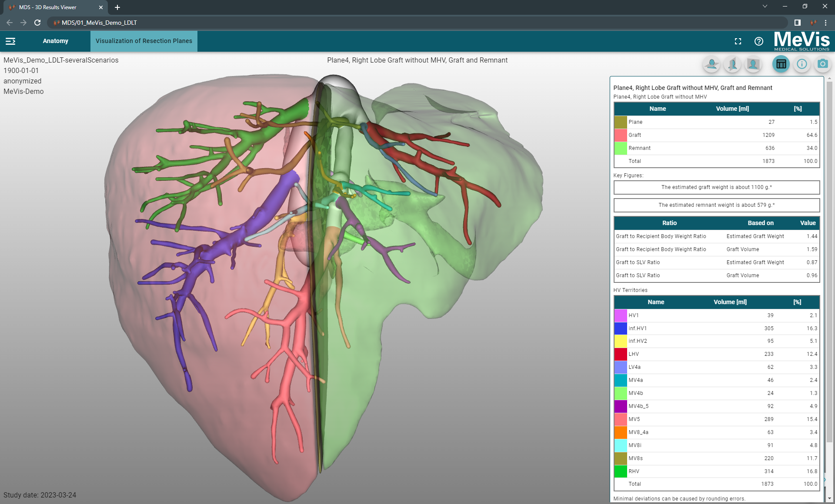Click the inf.HV1 blue color swatch
Screen dimensions: 835x504
coord(621,328)
